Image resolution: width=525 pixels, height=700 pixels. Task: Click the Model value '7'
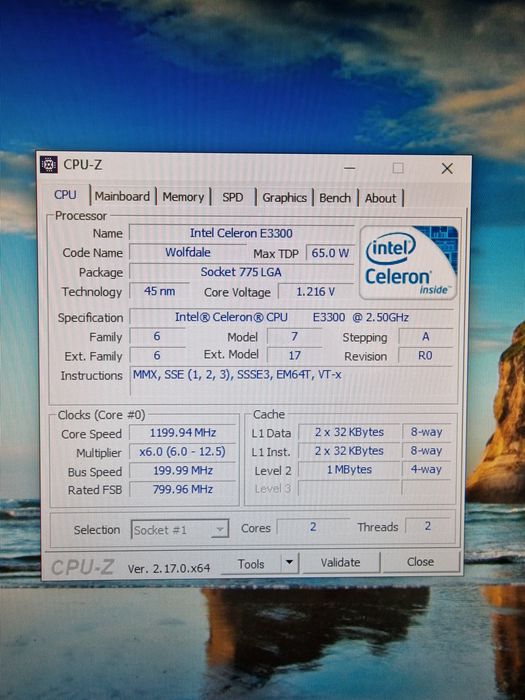pyautogui.click(x=294, y=337)
